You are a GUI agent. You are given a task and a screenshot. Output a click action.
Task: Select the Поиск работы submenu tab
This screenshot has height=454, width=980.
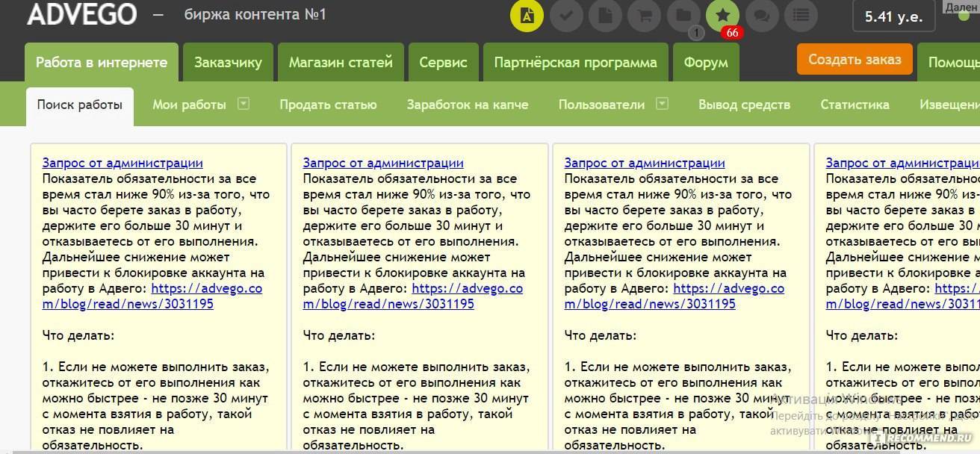(x=80, y=105)
